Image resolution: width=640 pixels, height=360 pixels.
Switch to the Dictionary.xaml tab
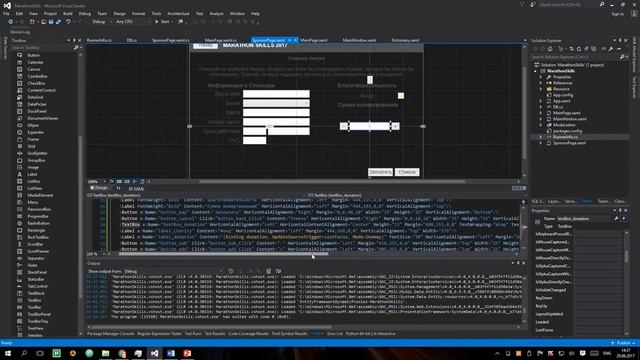tap(405, 40)
